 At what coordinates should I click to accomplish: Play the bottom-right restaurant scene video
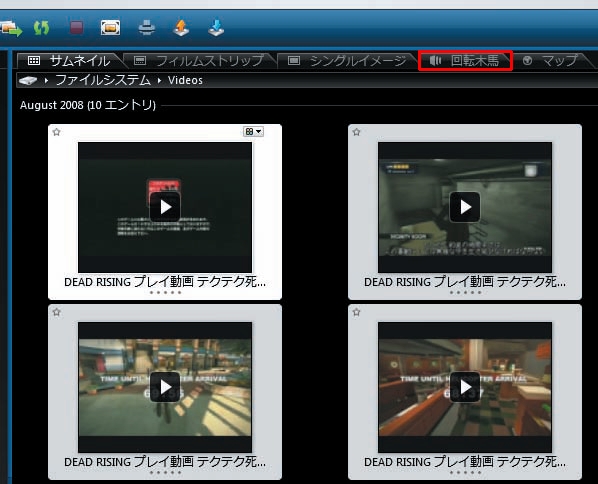(465, 387)
